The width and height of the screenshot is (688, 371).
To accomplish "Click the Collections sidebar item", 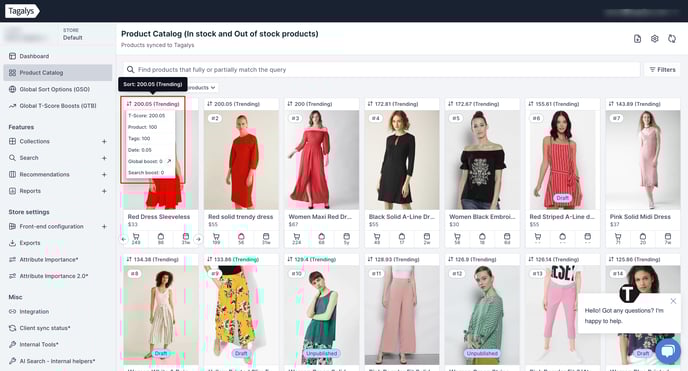I will point(34,142).
